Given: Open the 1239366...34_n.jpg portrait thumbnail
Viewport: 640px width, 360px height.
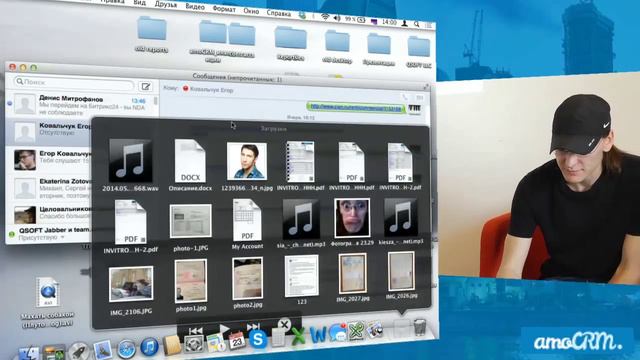Looking at the screenshot, I should click(247, 166).
